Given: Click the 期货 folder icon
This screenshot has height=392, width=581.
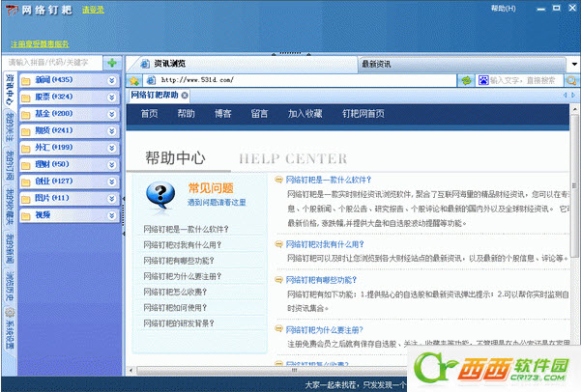Looking at the screenshot, I should click(x=25, y=131).
